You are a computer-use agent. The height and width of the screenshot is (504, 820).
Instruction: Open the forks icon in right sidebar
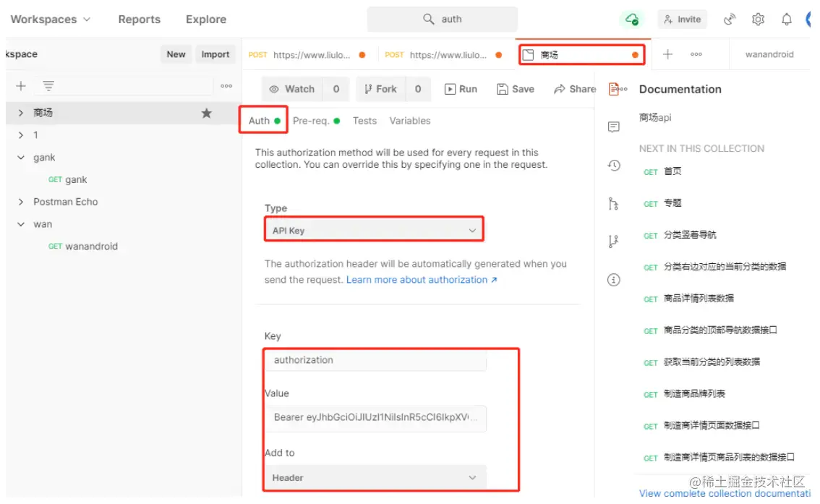[x=614, y=204]
